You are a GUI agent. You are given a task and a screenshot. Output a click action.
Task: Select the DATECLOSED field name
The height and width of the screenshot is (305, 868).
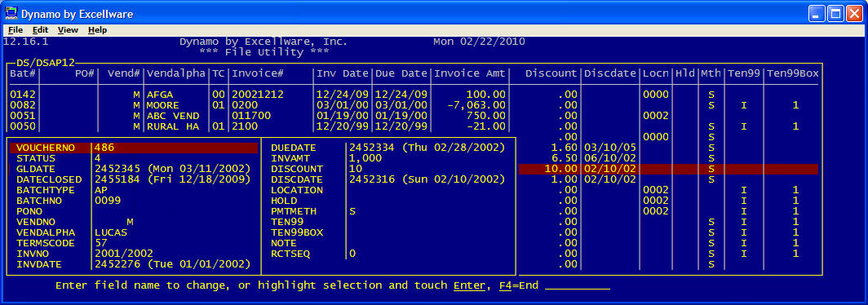[x=49, y=179]
